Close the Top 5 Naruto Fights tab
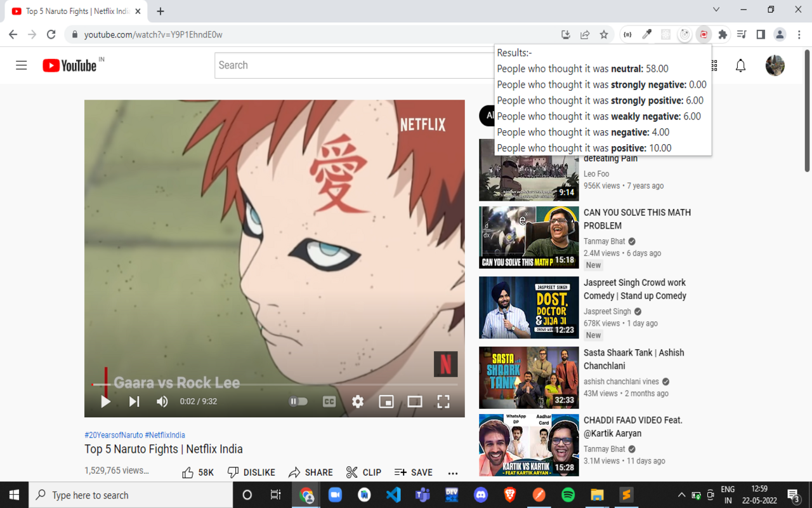Screen dimensions: 812x508 tap(138, 11)
